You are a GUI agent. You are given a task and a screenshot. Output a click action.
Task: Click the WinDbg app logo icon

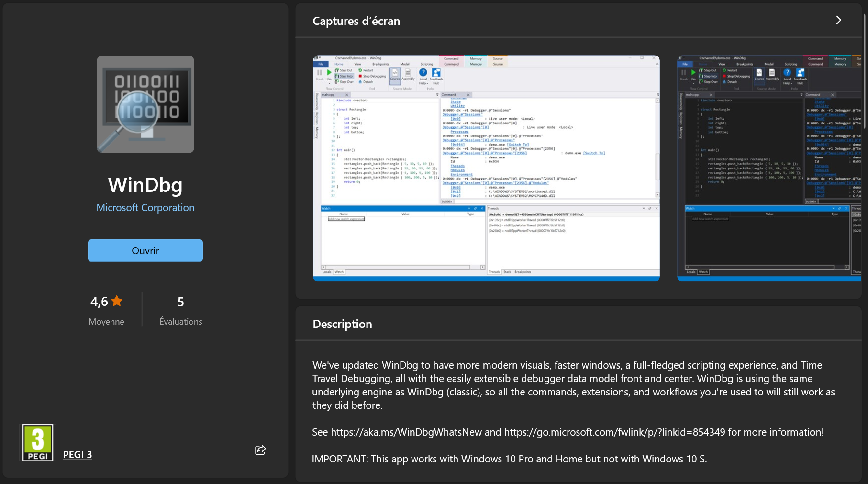coord(145,104)
